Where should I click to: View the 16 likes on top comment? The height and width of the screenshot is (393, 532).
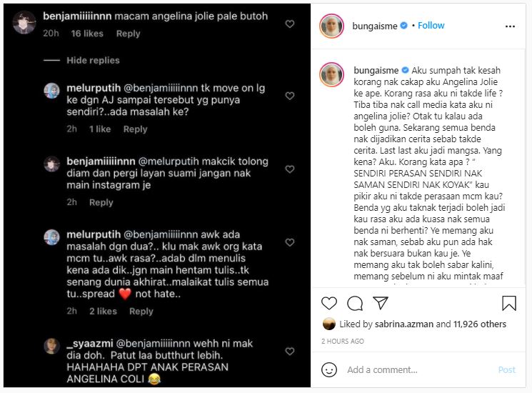tap(87, 34)
